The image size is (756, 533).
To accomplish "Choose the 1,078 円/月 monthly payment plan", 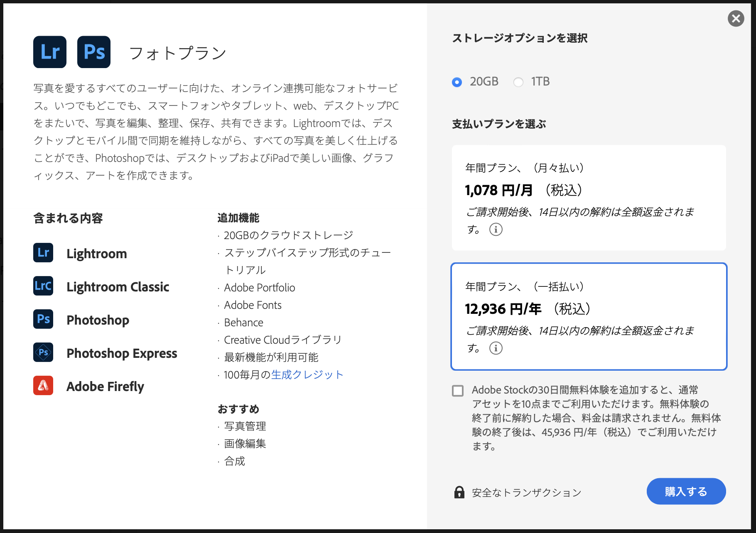I will point(589,198).
